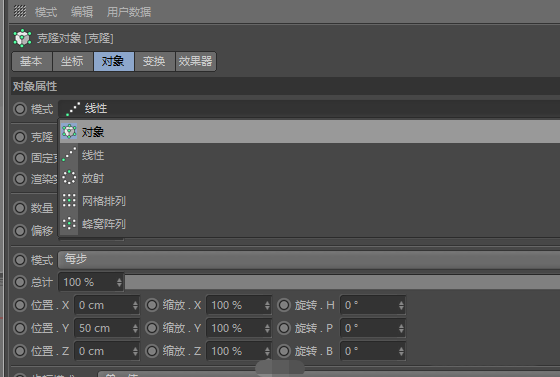Toggle animation dot for 旋转 . H
The width and height of the screenshot is (560, 377).
point(284,305)
